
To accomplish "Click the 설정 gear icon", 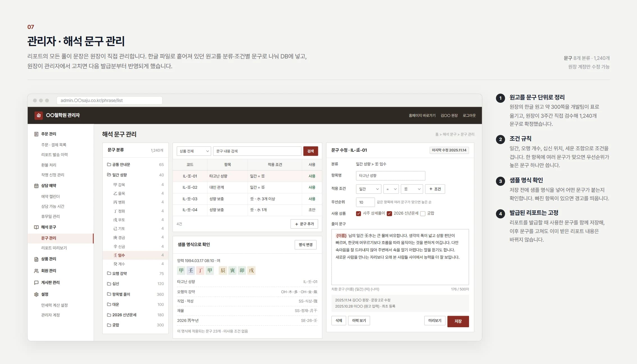I will [x=36, y=294].
